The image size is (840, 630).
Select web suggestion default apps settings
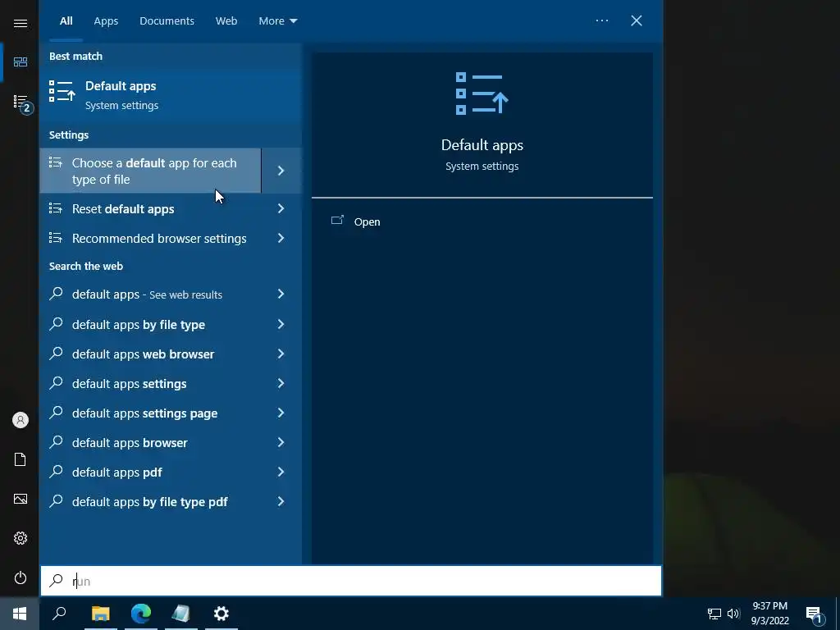pos(151,384)
